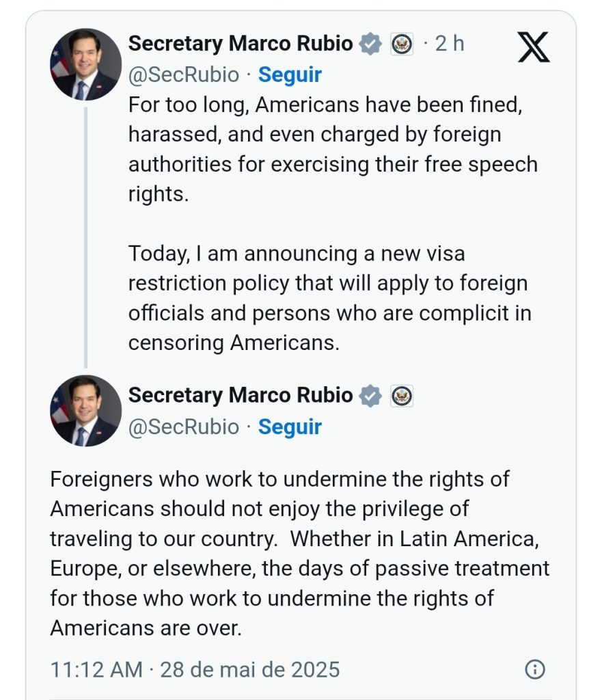
Task: Click the verified badge in the second tweet
Action: click(x=370, y=396)
